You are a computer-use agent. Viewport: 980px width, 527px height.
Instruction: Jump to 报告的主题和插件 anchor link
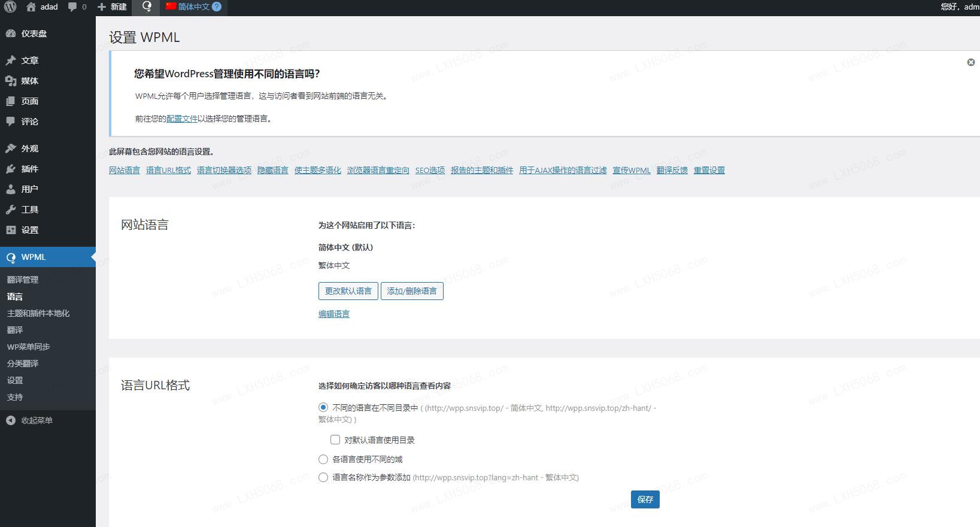pos(482,170)
